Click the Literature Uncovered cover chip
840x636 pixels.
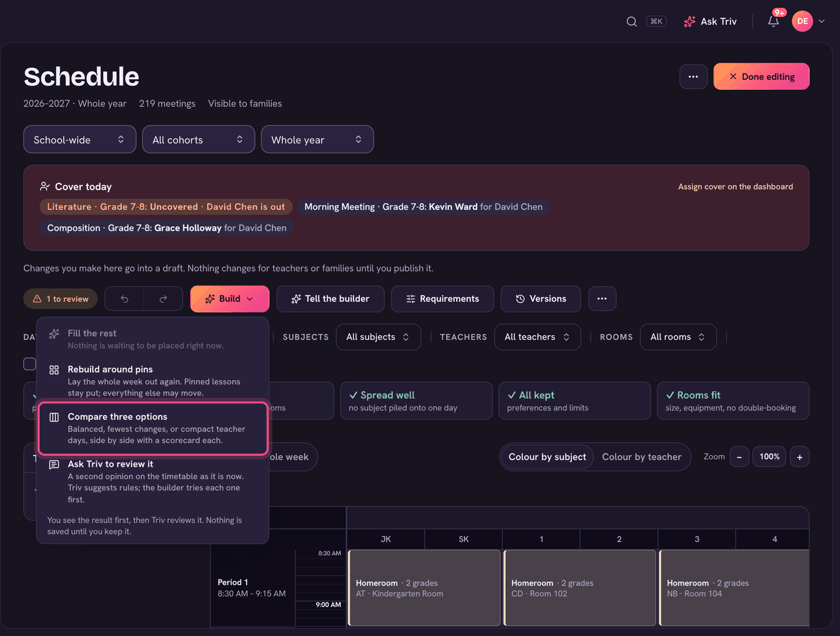pos(166,207)
